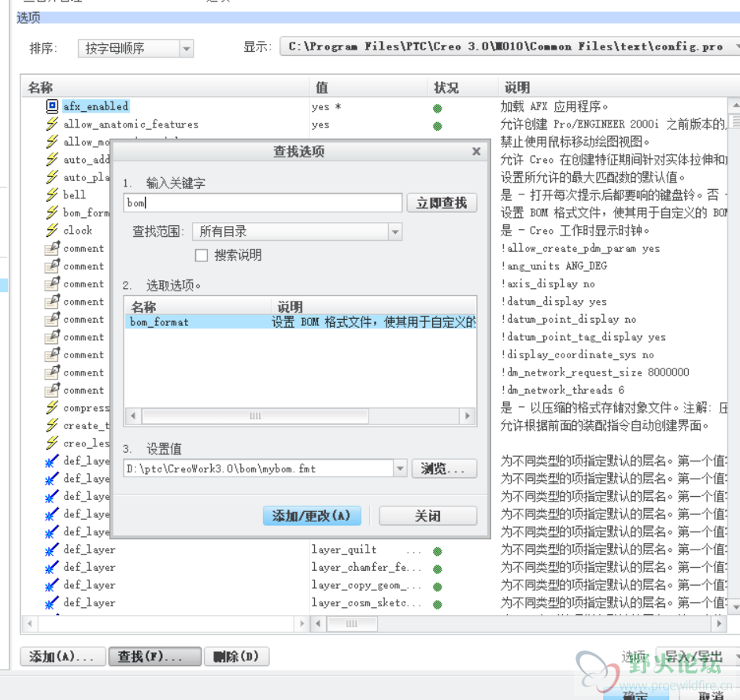This screenshot has height=700, width=740.
Task: Click the 查找(F)... button
Action: coord(155,657)
